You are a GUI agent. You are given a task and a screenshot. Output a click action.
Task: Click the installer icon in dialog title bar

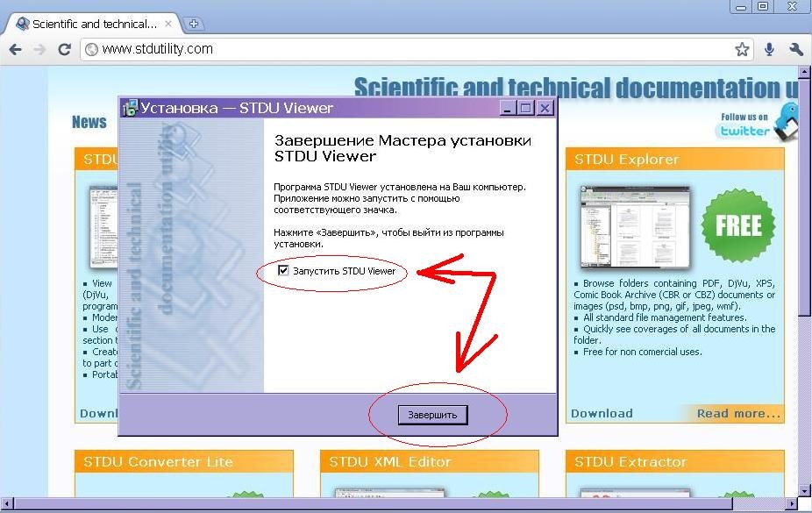click(130, 108)
